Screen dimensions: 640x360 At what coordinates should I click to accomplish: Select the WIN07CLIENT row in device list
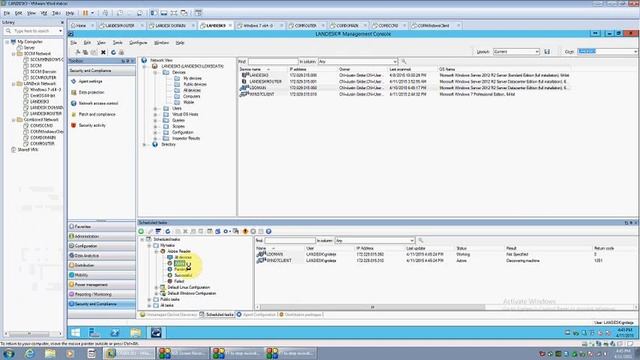(404, 94)
